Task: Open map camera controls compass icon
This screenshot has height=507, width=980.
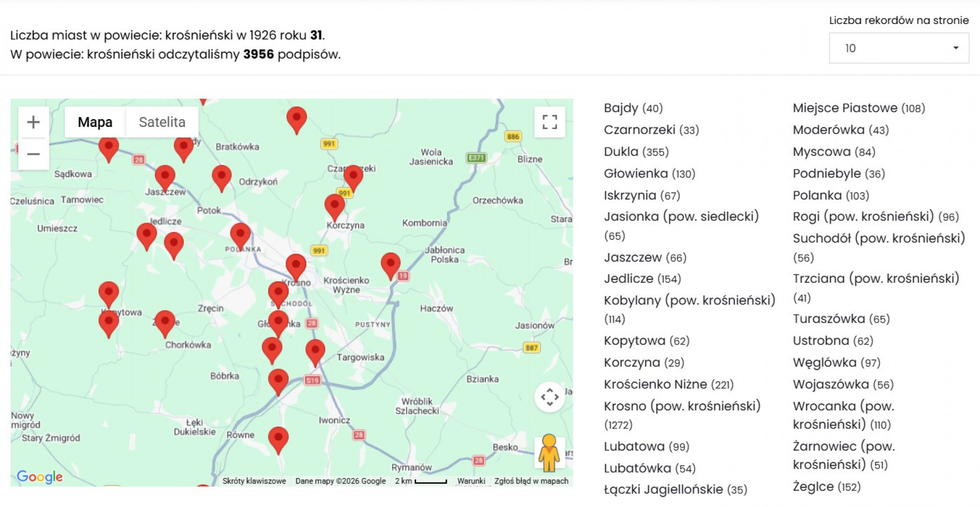Action: coord(549,397)
